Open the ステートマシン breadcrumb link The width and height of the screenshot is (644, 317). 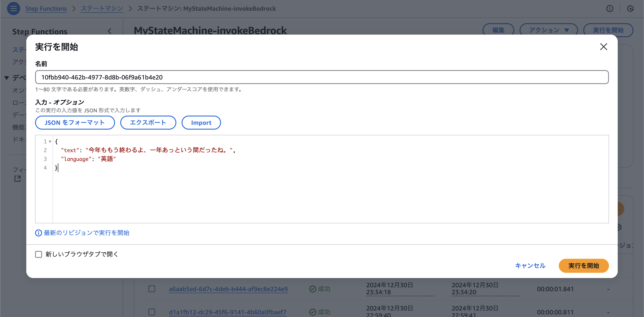click(x=101, y=8)
